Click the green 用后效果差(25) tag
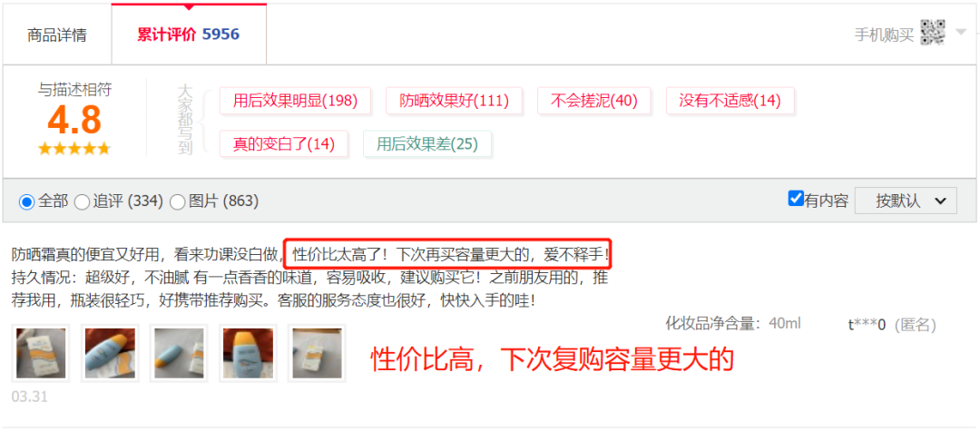Viewport: 980px width, 431px height. click(426, 144)
